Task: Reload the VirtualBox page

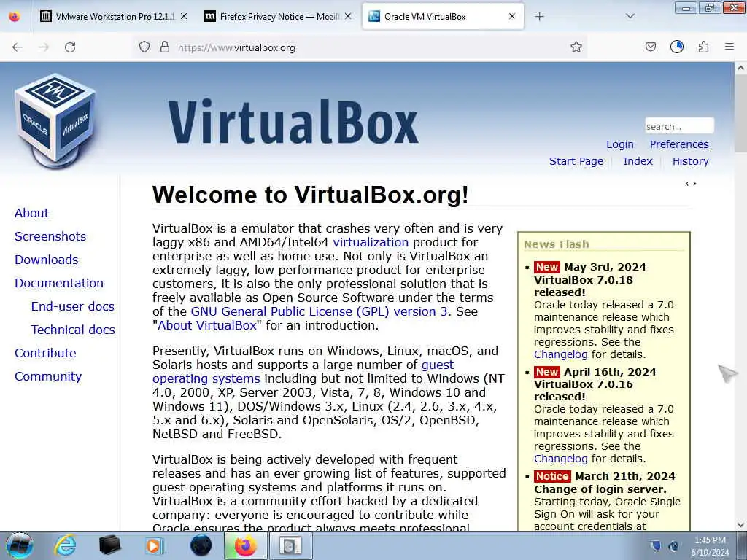Action: point(70,47)
